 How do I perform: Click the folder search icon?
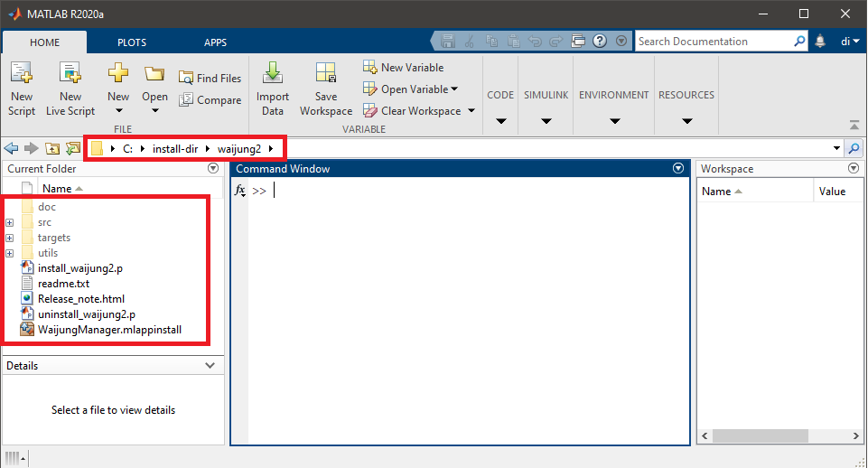pos(854,148)
